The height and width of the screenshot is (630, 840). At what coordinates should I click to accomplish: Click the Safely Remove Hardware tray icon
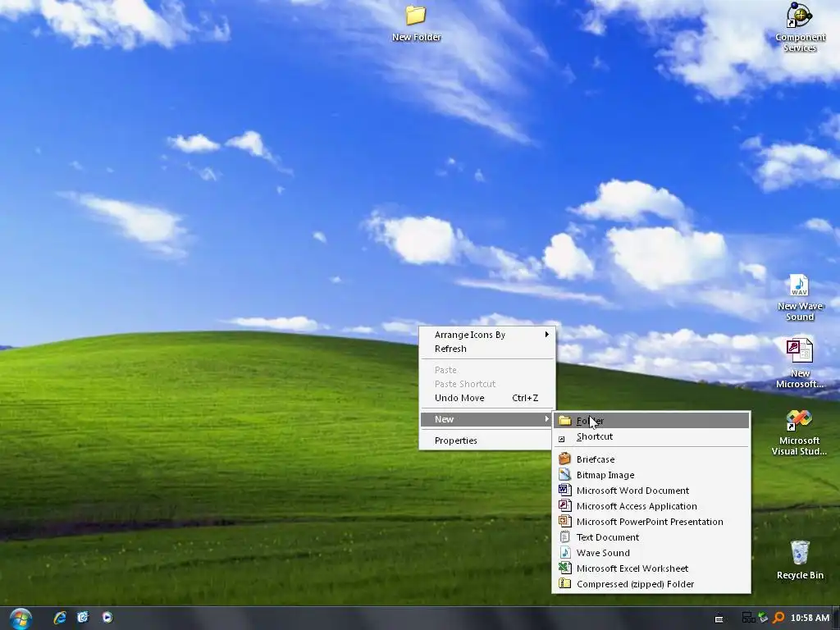(x=763, y=619)
